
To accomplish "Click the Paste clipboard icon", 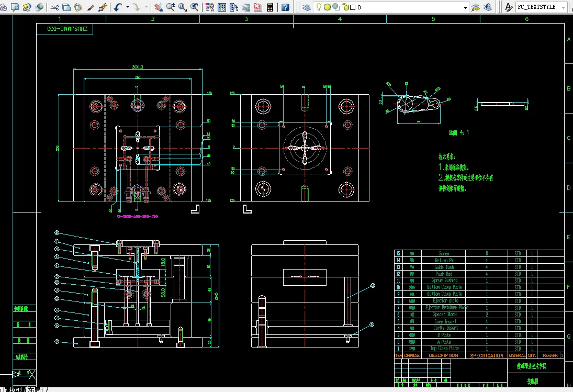I will (78, 7).
